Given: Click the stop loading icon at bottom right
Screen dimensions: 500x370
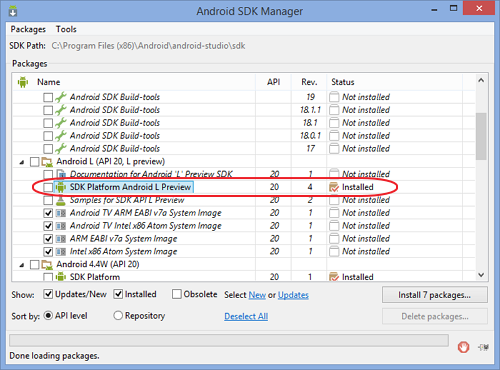Looking at the screenshot, I should (x=463, y=347).
